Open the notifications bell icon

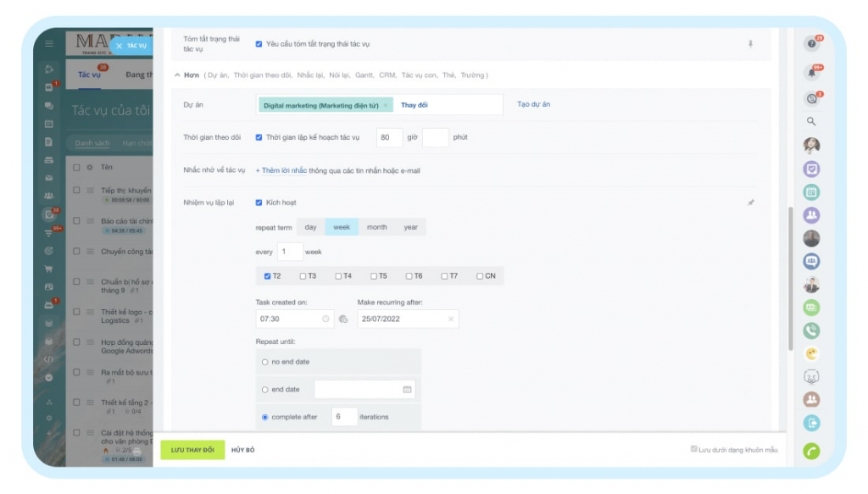point(811,73)
